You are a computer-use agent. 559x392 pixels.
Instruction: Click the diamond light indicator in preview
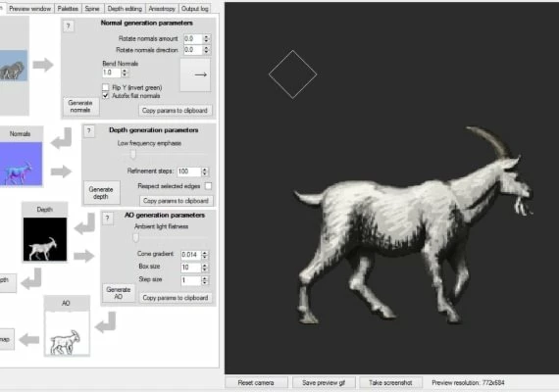tap(292, 74)
